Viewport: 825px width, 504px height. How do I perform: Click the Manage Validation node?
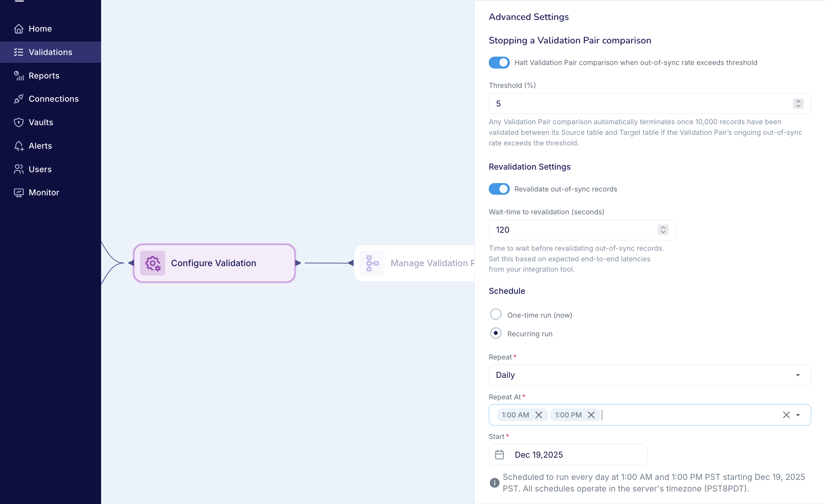(x=415, y=263)
